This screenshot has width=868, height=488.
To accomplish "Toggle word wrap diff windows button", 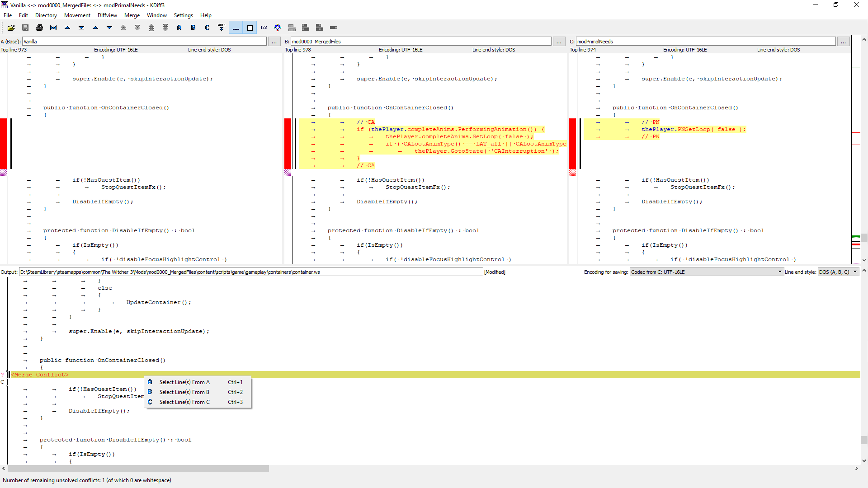I will (250, 28).
